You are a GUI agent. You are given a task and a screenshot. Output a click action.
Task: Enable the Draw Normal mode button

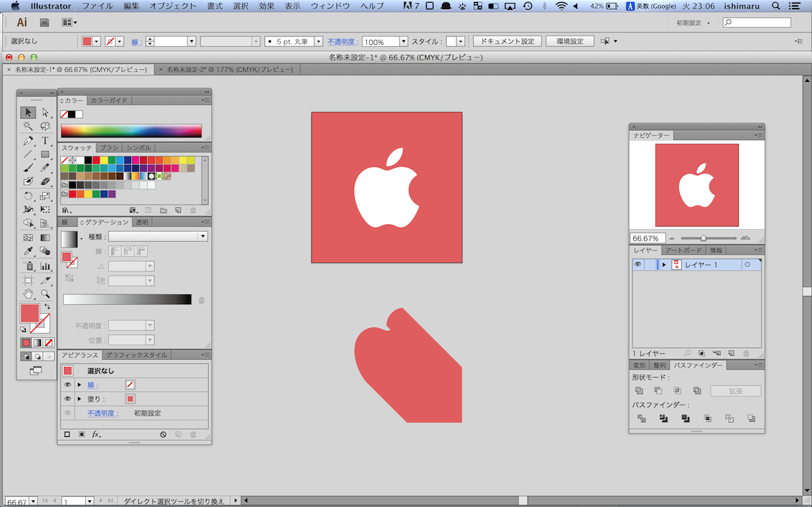(x=26, y=356)
